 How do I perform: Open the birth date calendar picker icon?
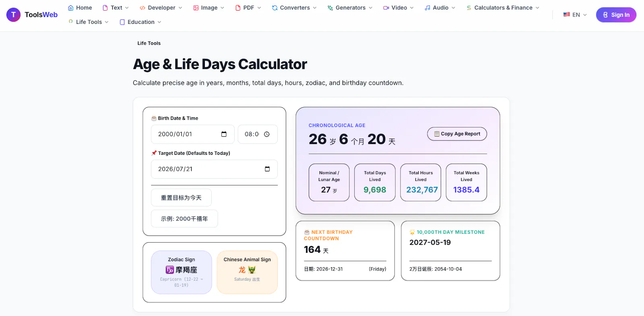[x=224, y=134]
